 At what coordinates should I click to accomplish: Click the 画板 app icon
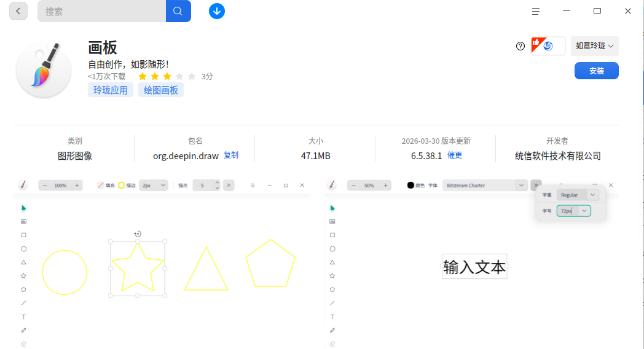point(44,69)
